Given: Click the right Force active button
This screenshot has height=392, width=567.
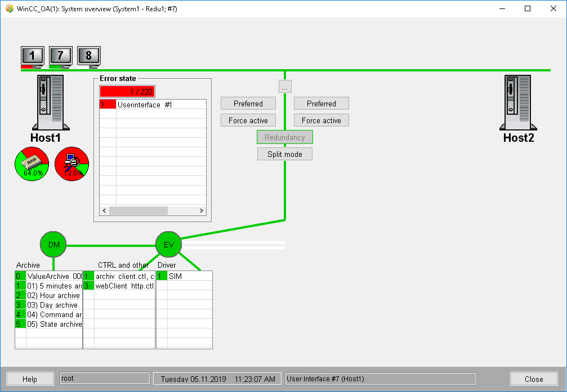Looking at the screenshot, I should tap(322, 120).
